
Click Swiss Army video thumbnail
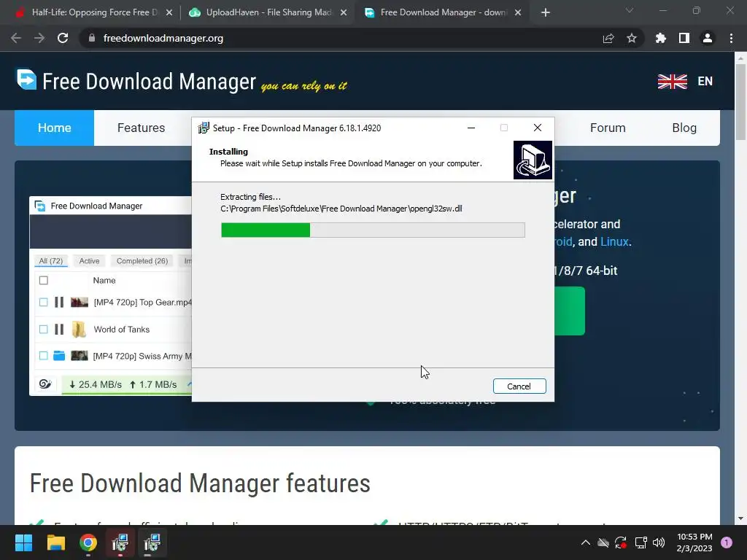(x=79, y=356)
